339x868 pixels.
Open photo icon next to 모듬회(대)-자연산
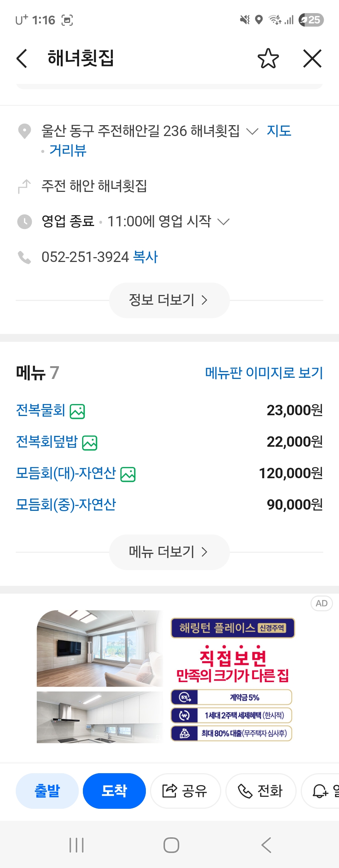tap(128, 474)
